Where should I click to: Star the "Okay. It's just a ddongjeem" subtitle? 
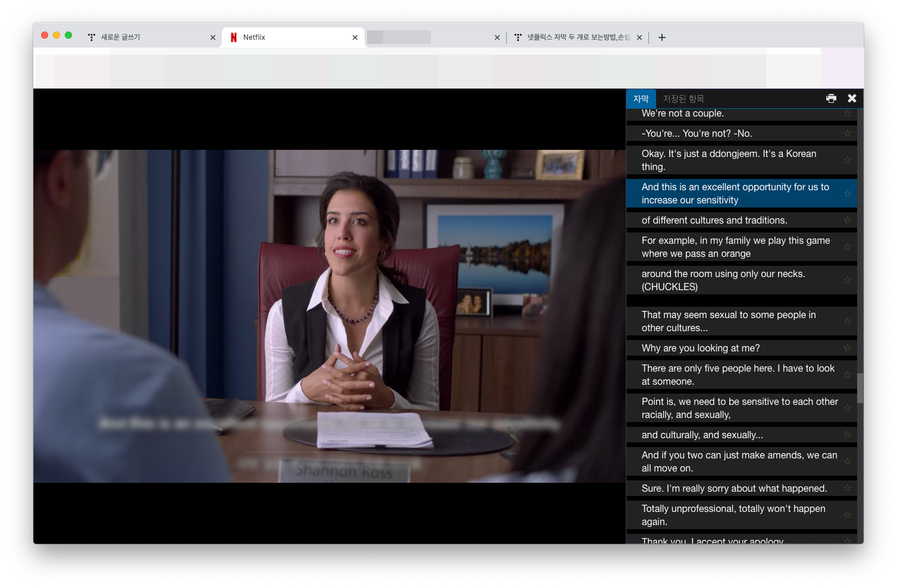coord(848,160)
